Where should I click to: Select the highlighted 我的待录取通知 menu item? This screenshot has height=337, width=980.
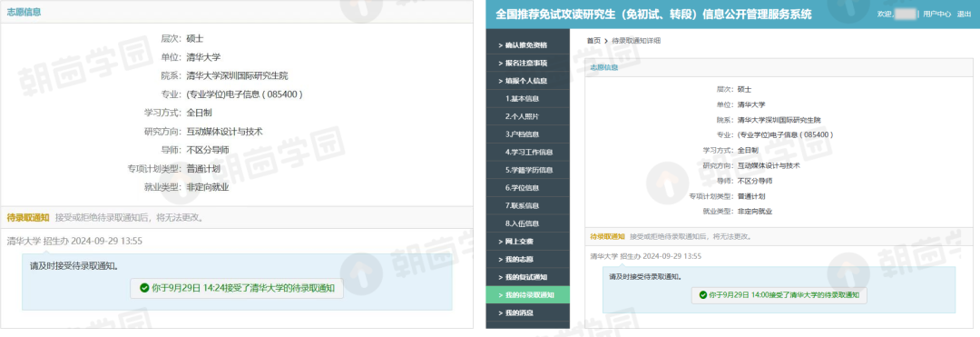(527, 295)
